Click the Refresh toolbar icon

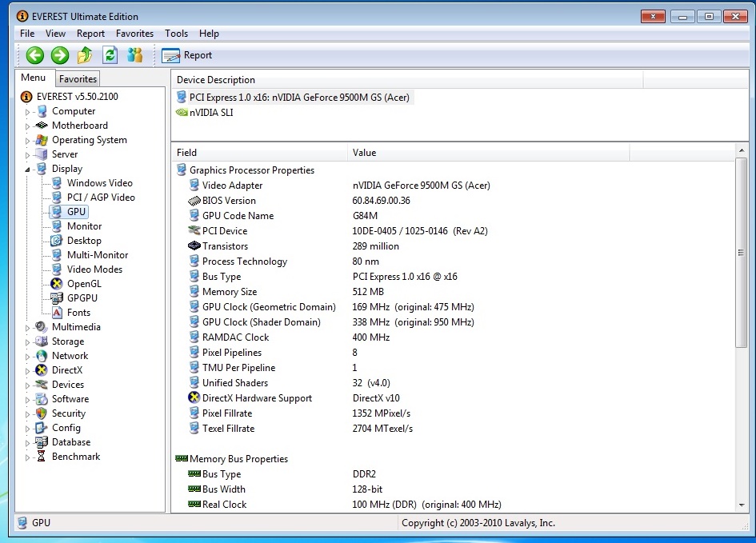[x=110, y=55]
